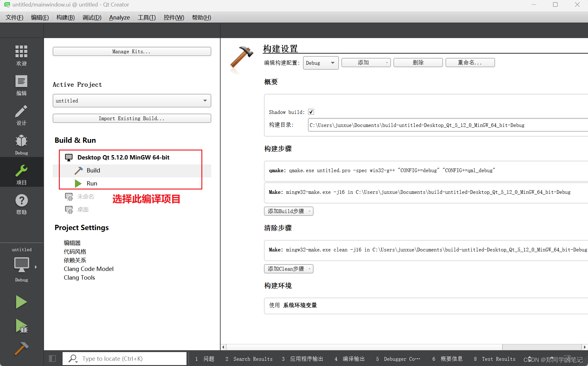Open the untitled kit selector monitor icon
Screen dimensions: 588x366
[x=21, y=265]
